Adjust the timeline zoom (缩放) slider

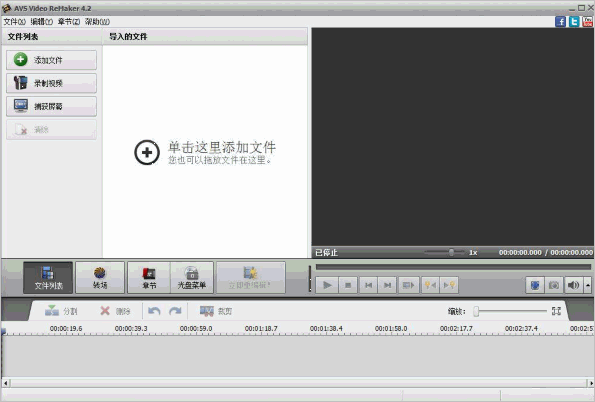(510, 311)
